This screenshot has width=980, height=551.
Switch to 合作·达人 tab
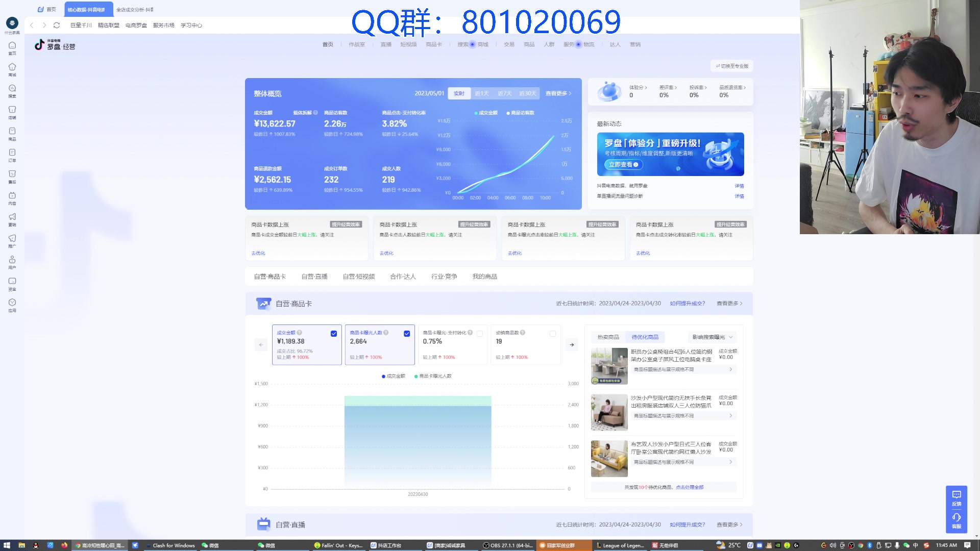(x=403, y=277)
